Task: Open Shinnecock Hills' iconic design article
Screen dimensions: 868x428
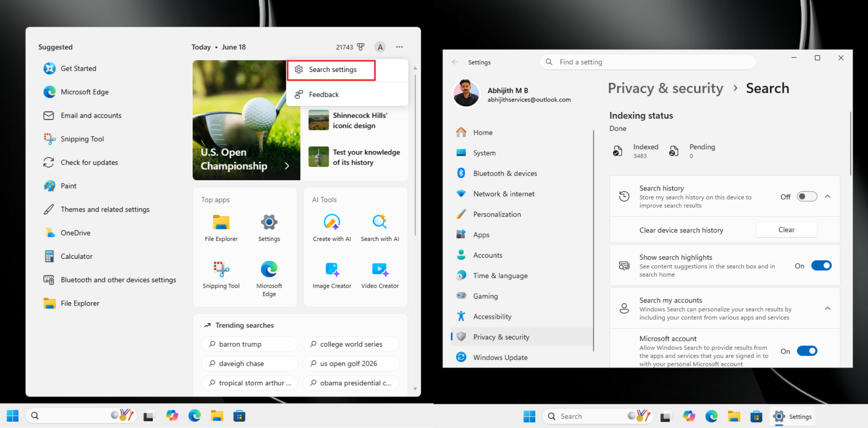Action: point(354,120)
